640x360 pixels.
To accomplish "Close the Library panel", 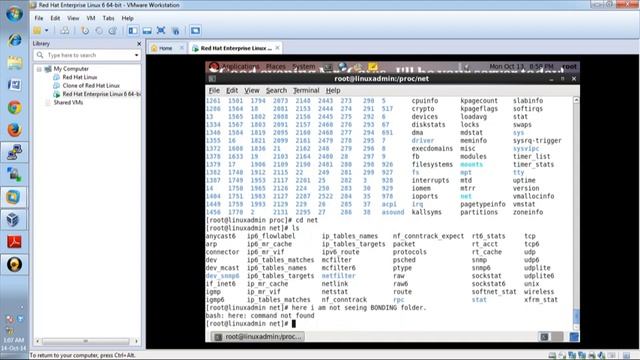I will [x=139, y=43].
